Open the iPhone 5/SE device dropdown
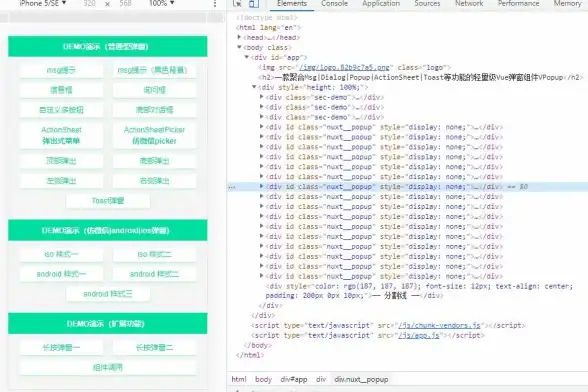Image resolution: width=588 pixels, height=392 pixels. (x=43, y=3)
